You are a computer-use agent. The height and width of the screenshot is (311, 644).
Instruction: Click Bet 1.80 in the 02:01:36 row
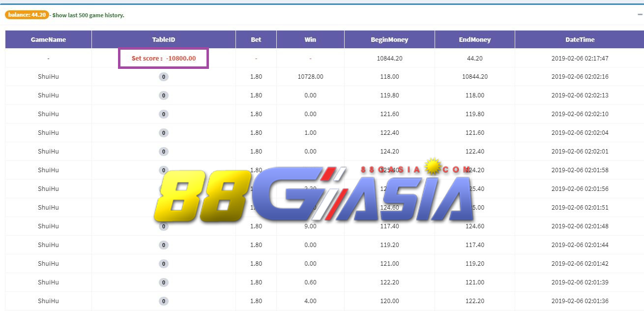point(256,301)
